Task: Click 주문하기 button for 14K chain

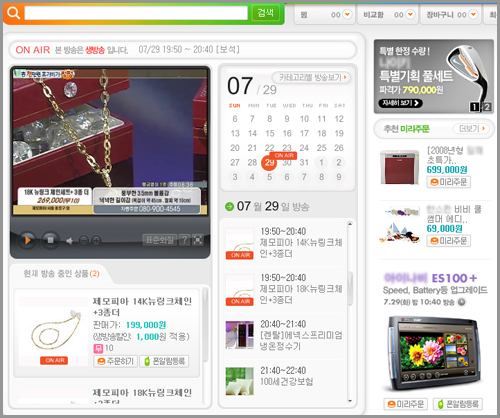Action: coord(115,361)
